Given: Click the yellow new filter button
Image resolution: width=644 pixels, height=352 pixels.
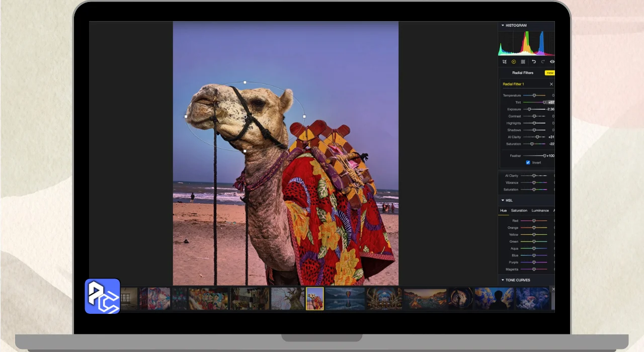Looking at the screenshot, I should pos(549,73).
